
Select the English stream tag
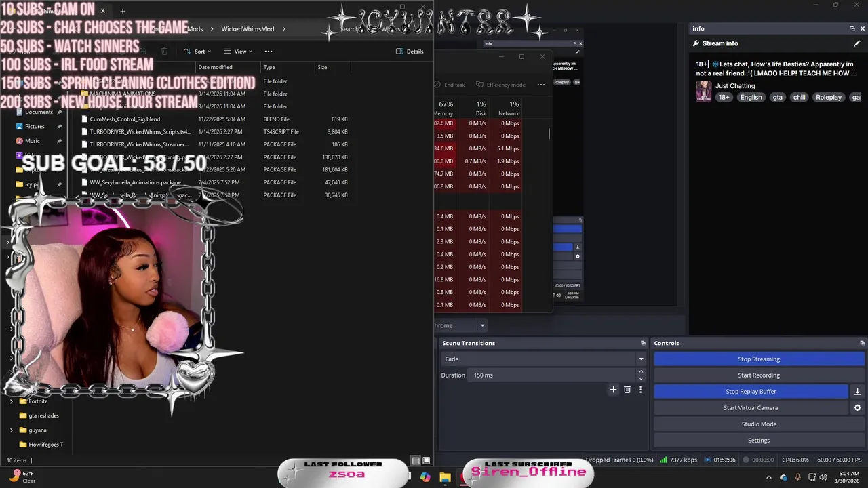coord(751,97)
